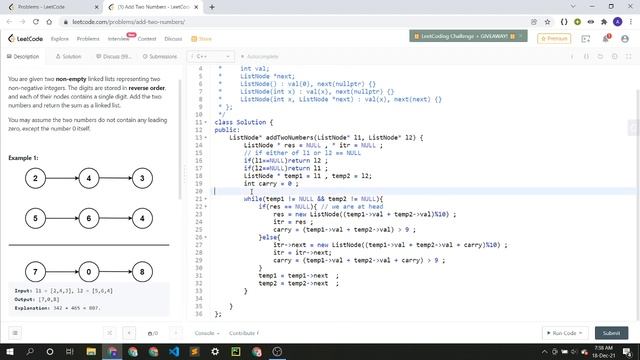
Task: Open Visual Studio Code from taskbar
Action: coord(174,351)
